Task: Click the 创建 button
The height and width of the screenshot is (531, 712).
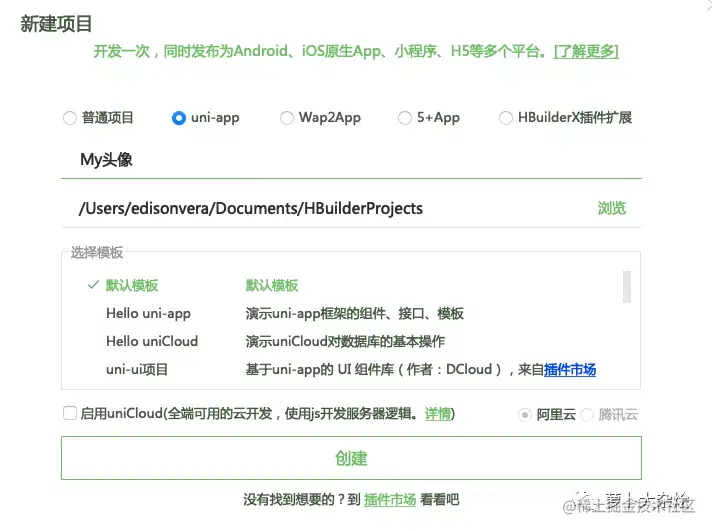Action: [x=351, y=458]
